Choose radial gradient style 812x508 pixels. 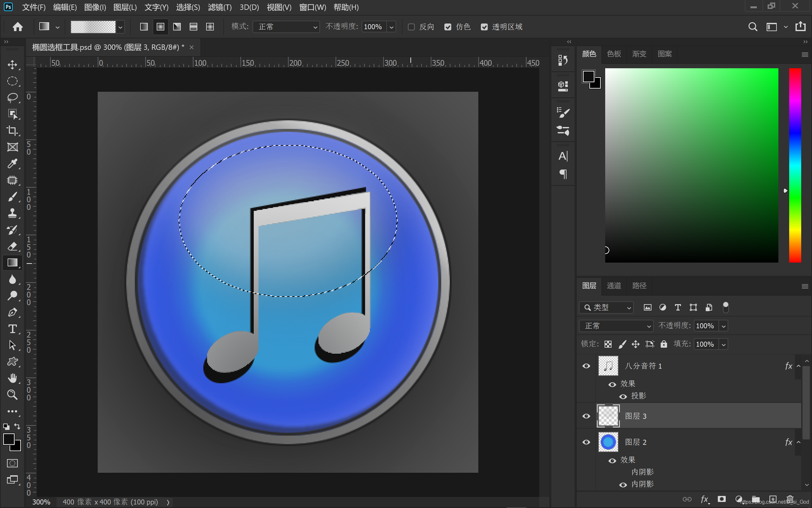click(x=160, y=27)
